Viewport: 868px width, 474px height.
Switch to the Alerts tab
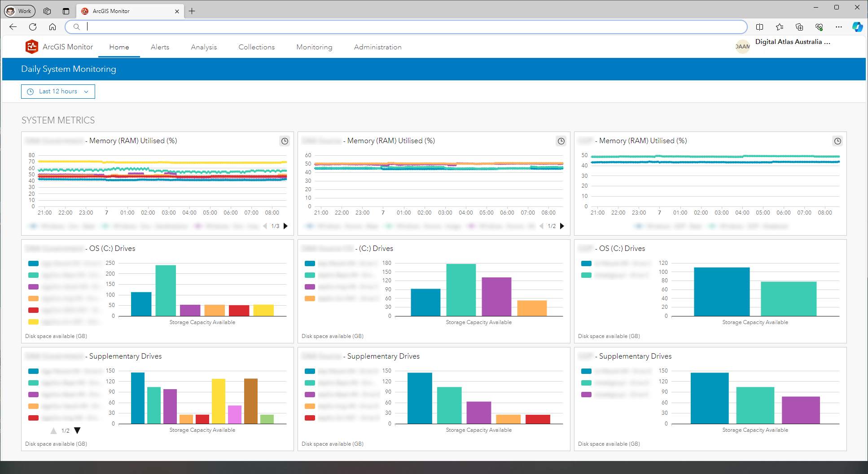[x=160, y=47]
